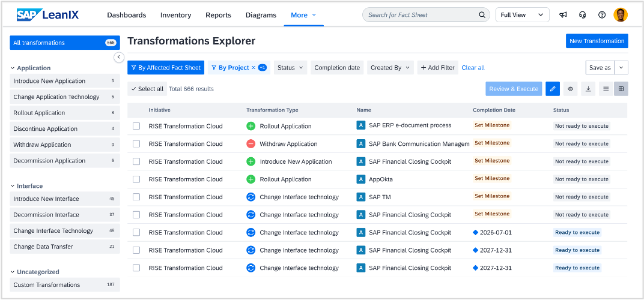Switch to list view layout icon
644x300 pixels.
pyautogui.click(x=606, y=89)
